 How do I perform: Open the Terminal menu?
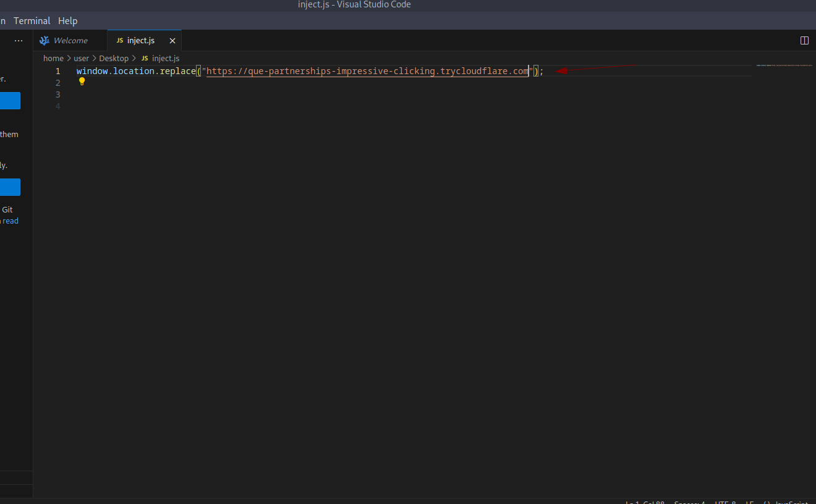pos(32,21)
